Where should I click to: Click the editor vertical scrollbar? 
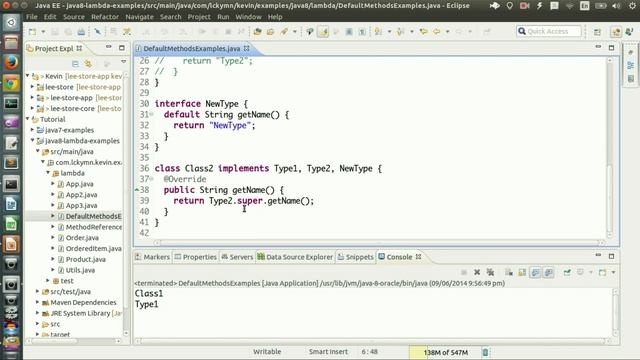(610, 147)
